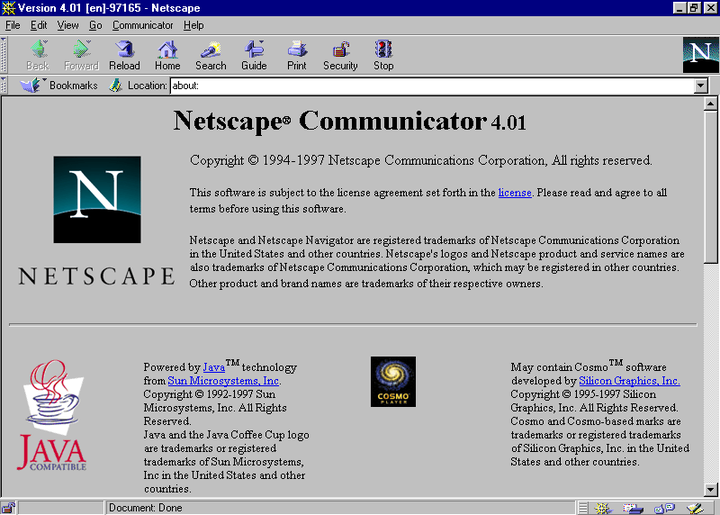Click the Netscape N logo throbber
The width and height of the screenshot is (720, 515).
click(699, 54)
